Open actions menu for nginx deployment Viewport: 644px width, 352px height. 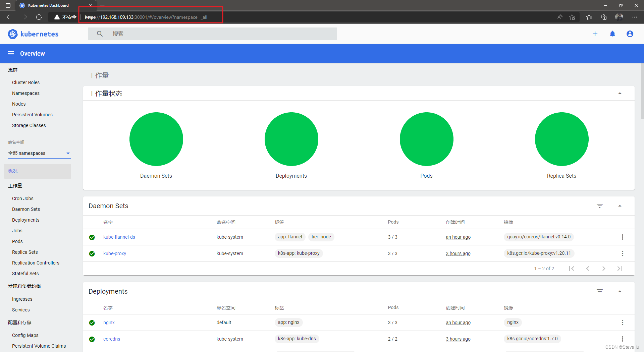(623, 322)
